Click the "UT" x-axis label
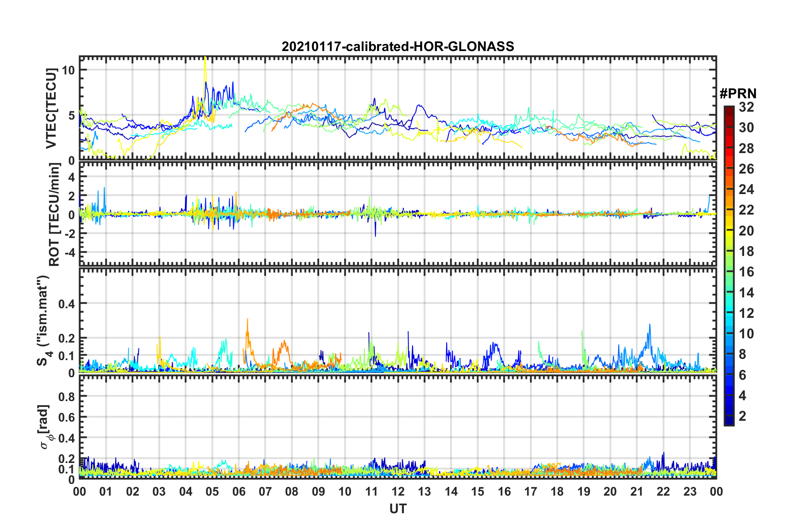The image size is (796, 532). (x=398, y=509)
